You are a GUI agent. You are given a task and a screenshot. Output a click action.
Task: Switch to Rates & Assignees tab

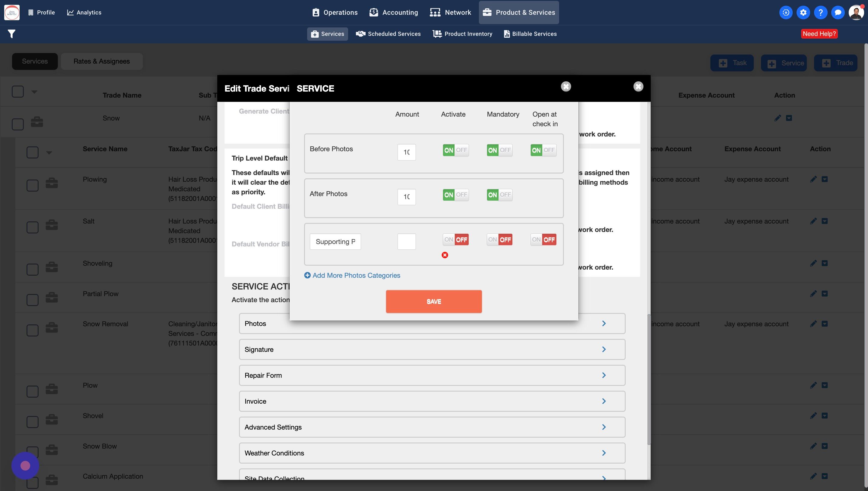click(x=102, y=61)
